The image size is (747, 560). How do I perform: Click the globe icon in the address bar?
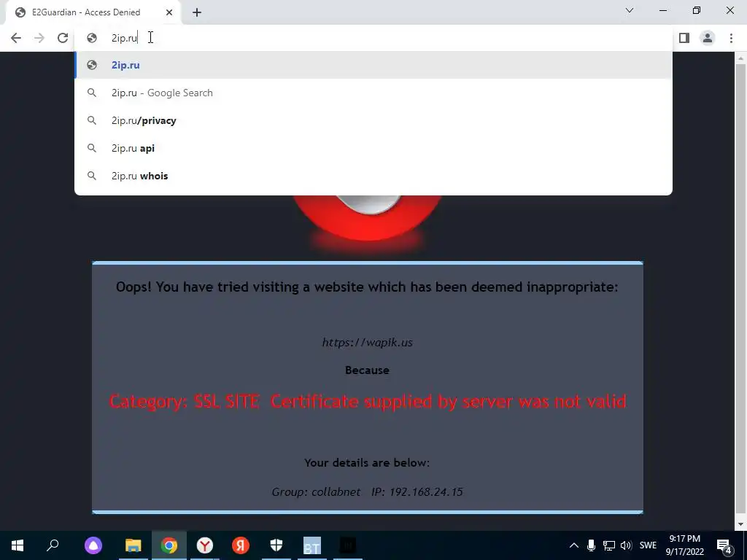92,38
